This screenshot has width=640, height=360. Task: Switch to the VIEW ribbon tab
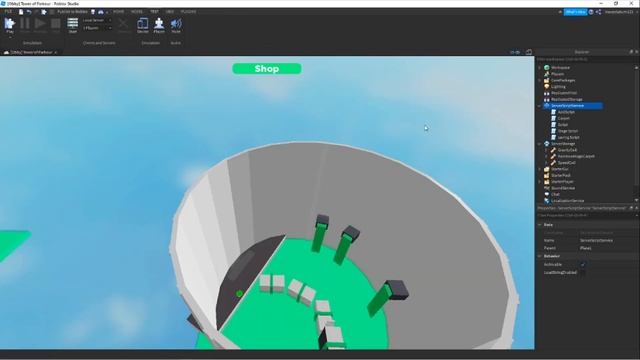170,12
